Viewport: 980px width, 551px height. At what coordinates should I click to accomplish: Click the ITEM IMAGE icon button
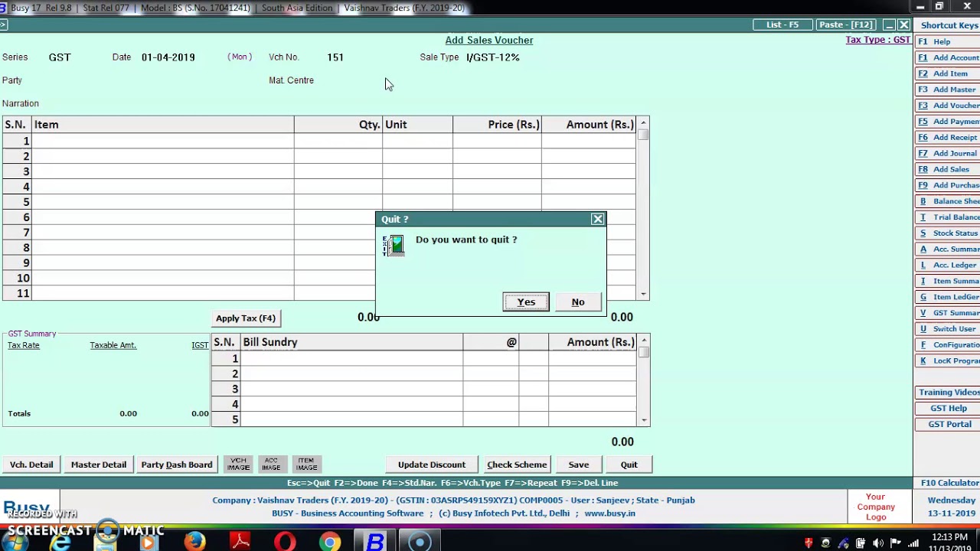(x=306, y=465)
